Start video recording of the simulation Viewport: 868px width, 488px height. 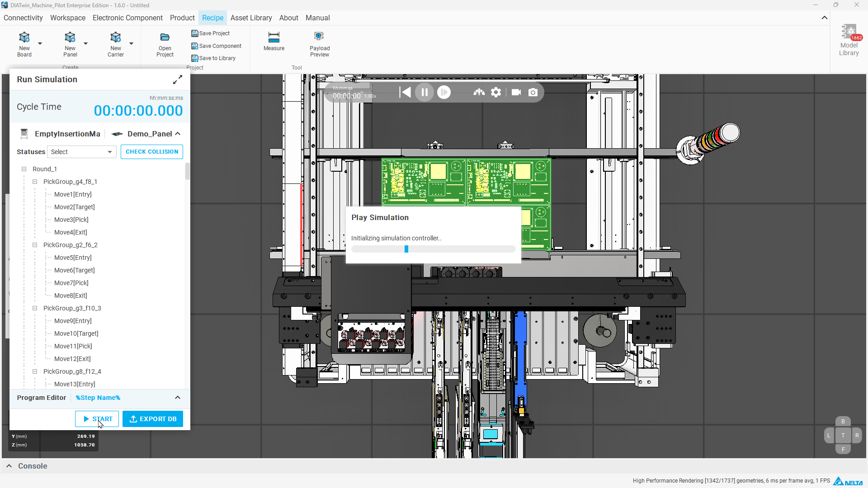tap(516, 92)
